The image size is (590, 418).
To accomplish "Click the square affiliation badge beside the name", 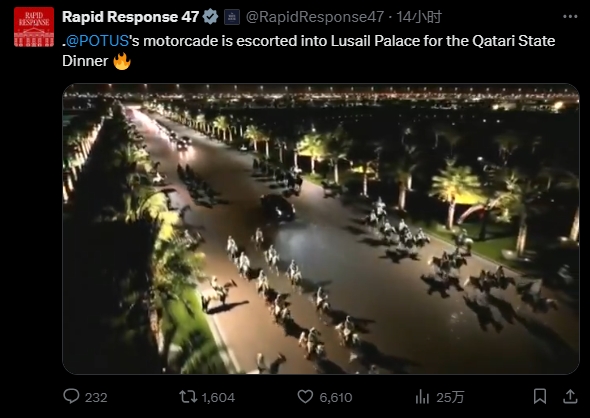I will pos(232,17).
